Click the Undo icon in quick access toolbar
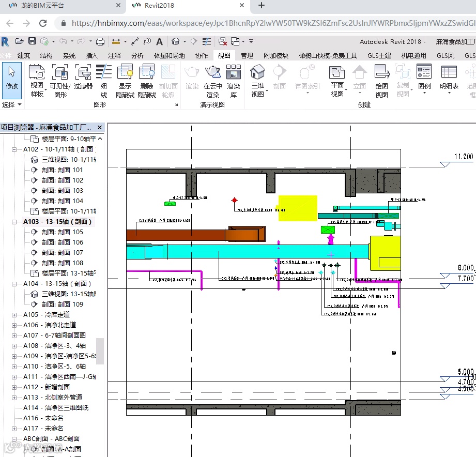 click(63, 41)
